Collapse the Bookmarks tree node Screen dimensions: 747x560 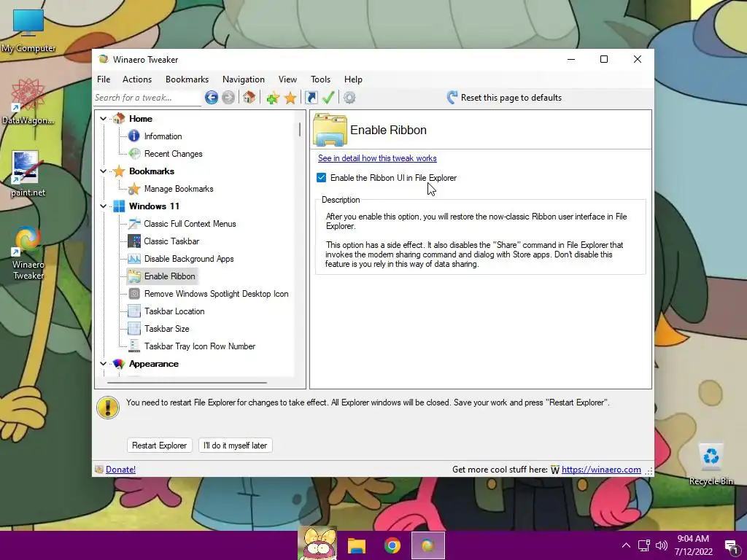[104, 171]
